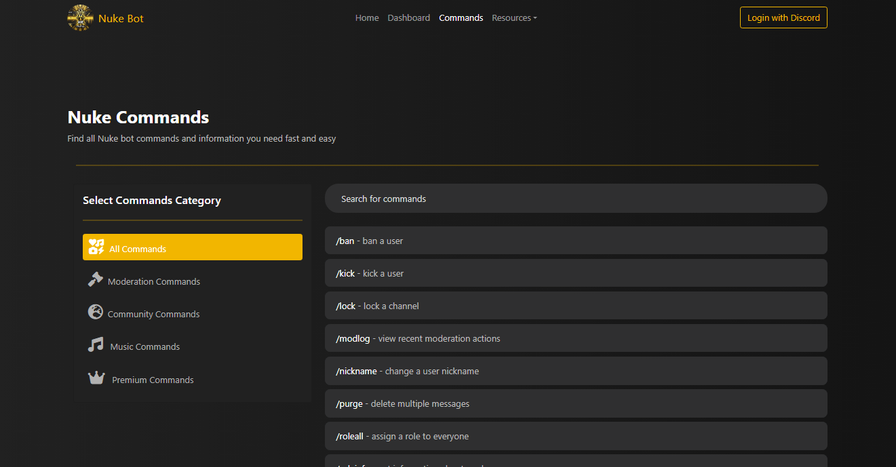Select Premium Commands category label
The width and height of the screenshot is (896, 467).
(x=153, y=380)
